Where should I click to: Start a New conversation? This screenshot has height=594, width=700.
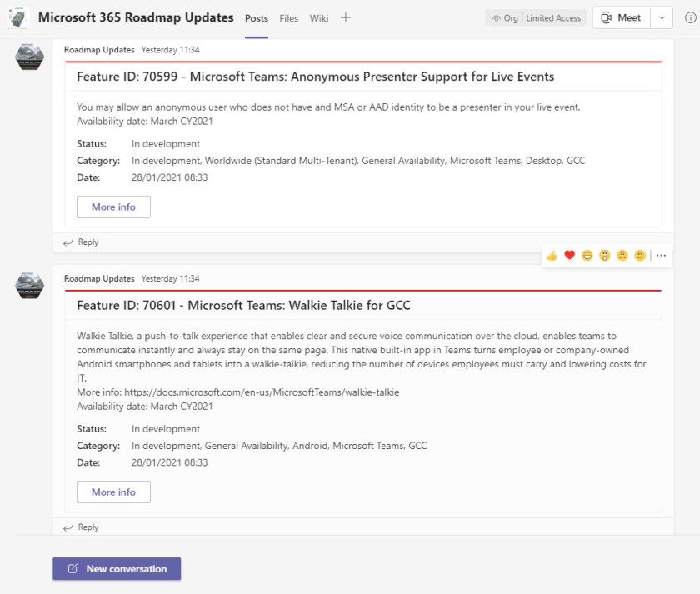click(117, 568)
